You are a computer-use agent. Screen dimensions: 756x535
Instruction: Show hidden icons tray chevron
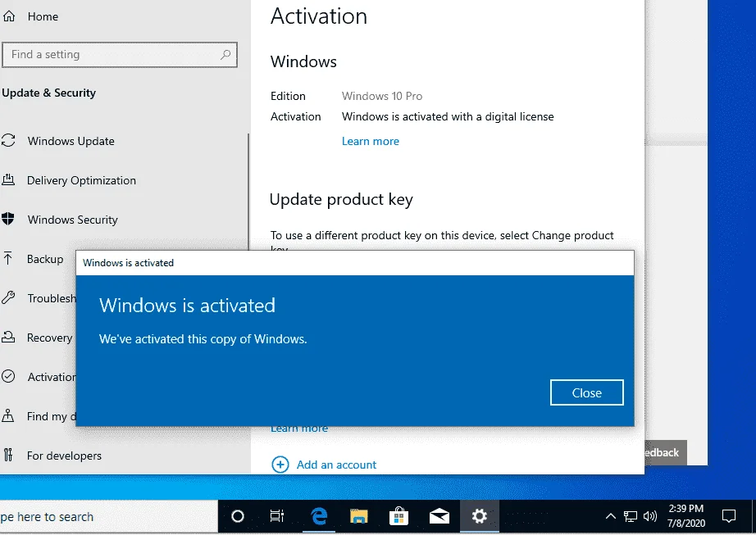click(610, 516)
